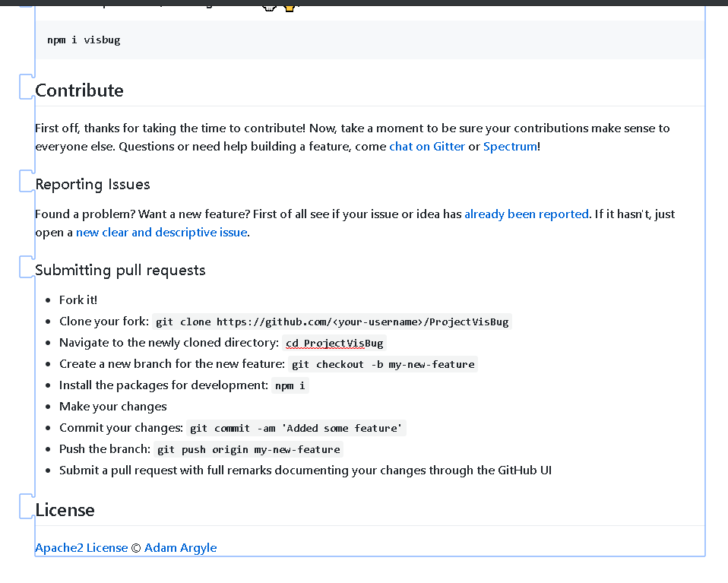Click the "Found a problem?" paragraph text
Screen dimensions: 728x583
click(x=355, y=223)
